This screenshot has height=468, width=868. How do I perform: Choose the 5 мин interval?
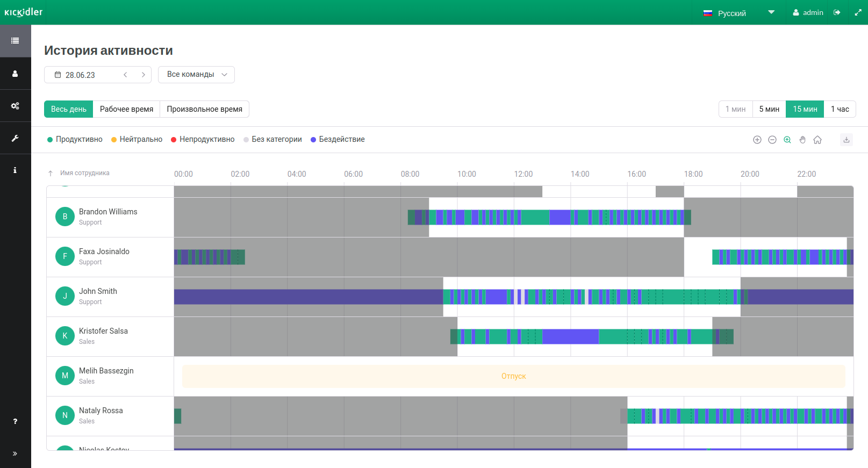[x=769, y=109]
